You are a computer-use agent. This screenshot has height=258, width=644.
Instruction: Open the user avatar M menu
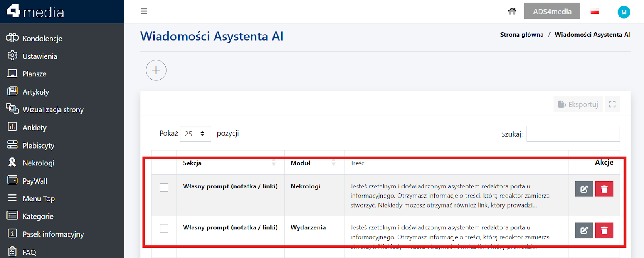pos(623,12)
